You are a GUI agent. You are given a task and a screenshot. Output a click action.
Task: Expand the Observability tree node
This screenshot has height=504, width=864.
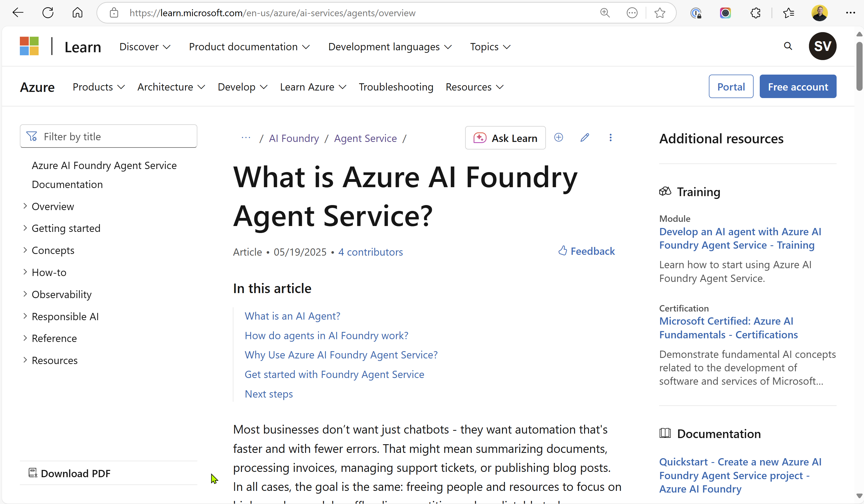[x=25, y=294]
